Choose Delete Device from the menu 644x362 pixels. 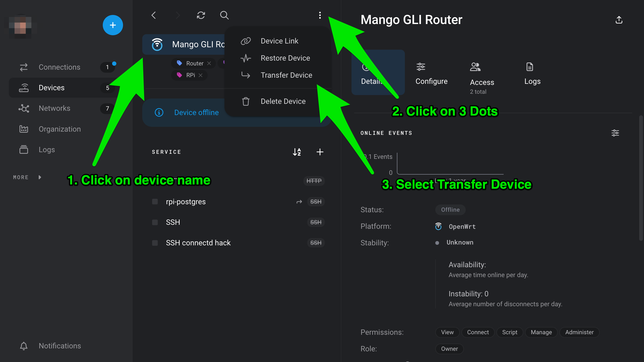tap(278, 101)
